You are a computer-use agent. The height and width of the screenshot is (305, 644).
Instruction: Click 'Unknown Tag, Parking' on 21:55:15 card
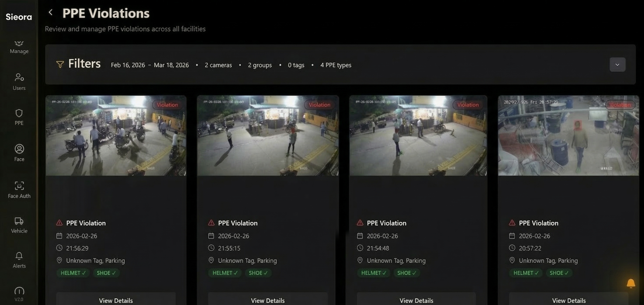click(x=247, y=261)
